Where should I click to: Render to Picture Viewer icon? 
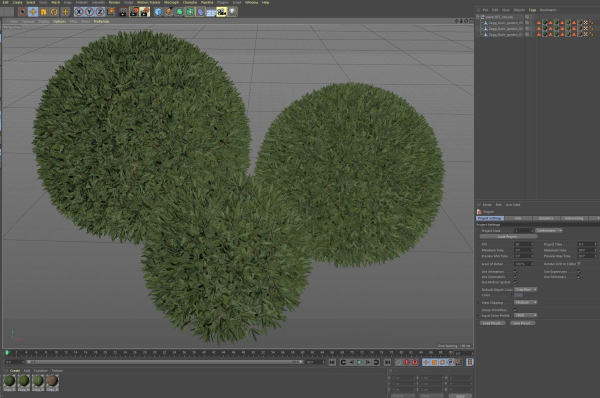134,12
